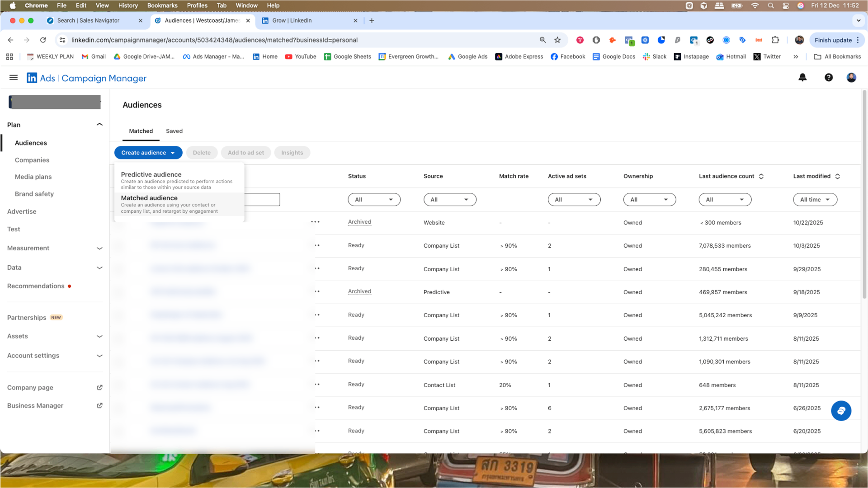The width and height of the screenshot is (868, 488).
Task: Open the Last audience count filter dropdown
Action: click(x=725, y=200)
